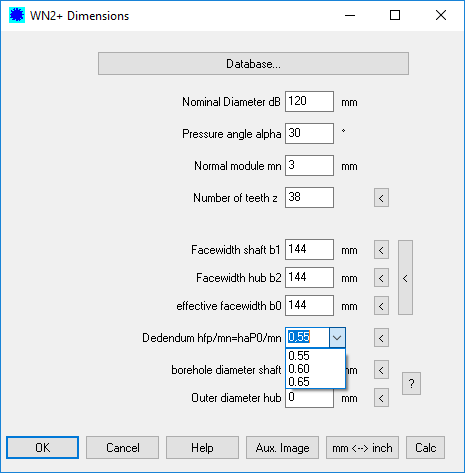Collapse the Dedendum dropdown arrow
Screen dimensions: 465x473
click(x=337, y=338)
